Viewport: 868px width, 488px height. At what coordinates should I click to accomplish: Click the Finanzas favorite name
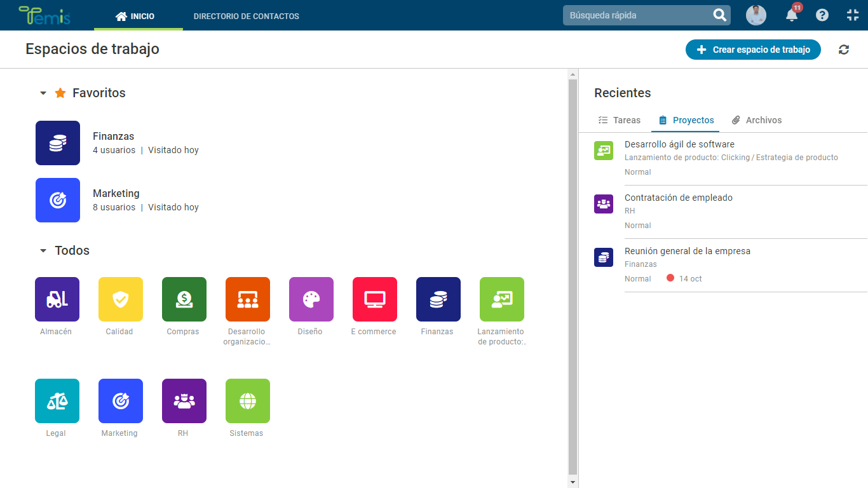[113, 136]
